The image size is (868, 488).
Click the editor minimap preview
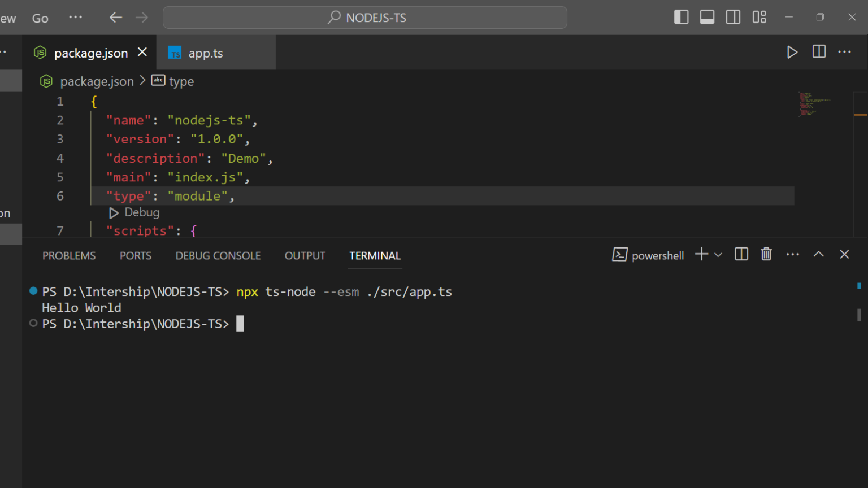click(815, 104)
